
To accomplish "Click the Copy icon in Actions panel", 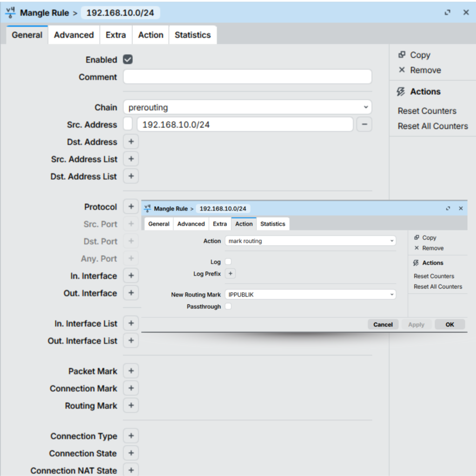I will [x=402, y=55].
